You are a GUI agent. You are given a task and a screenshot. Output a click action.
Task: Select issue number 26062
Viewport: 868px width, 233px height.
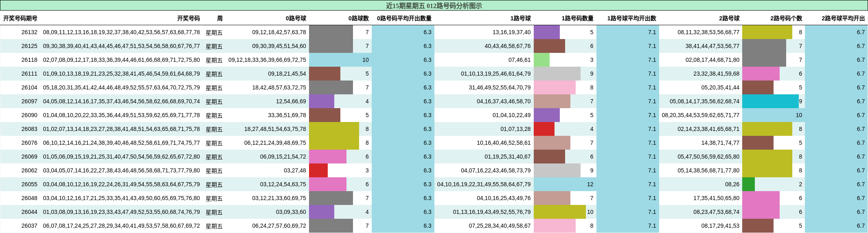[x=29, y=170]
